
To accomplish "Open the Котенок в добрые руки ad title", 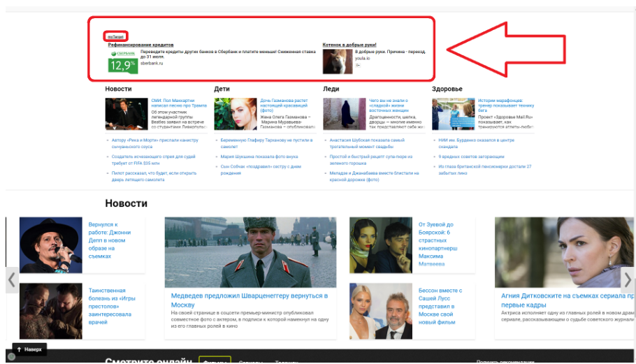I will (349, 45).
